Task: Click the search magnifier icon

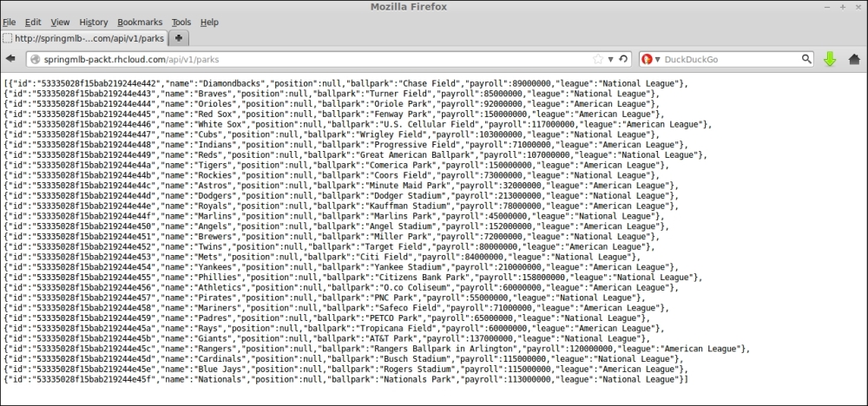Action: pos(806,59)
